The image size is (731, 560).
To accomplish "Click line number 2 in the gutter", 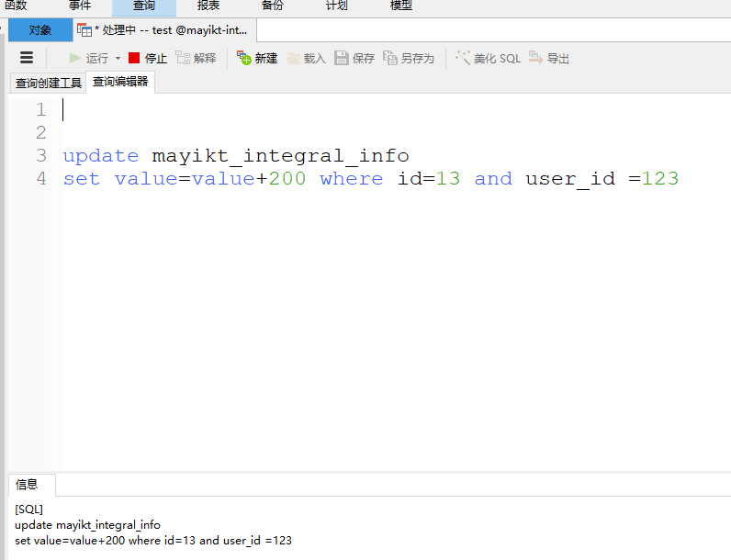I will click(x=41, y=133).
